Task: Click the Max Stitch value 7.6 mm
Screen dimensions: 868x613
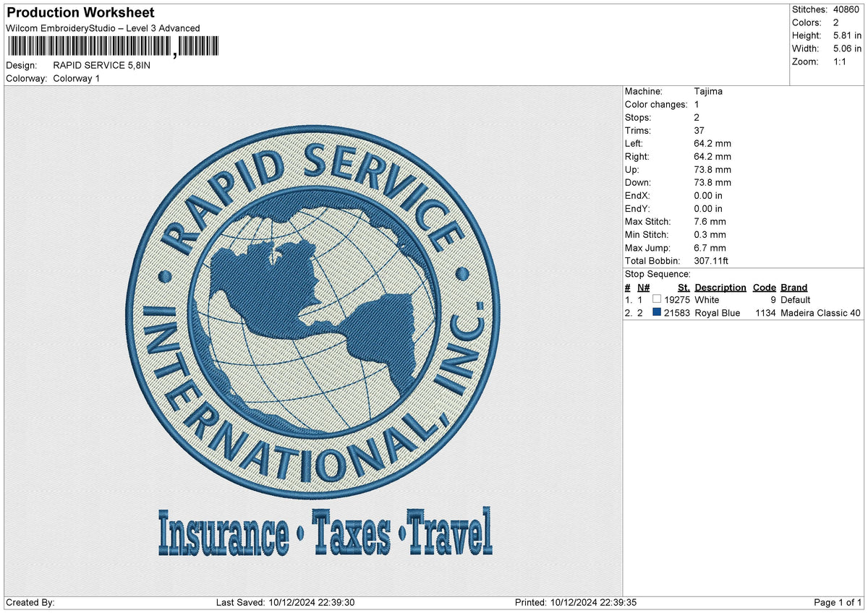Action: [x=710, y=221]
